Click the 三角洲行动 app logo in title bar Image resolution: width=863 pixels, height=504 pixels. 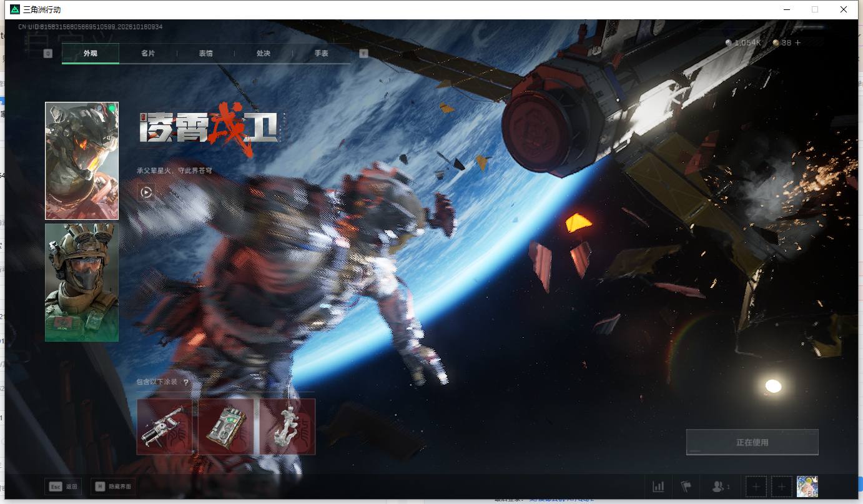click(x=15, y=9)
